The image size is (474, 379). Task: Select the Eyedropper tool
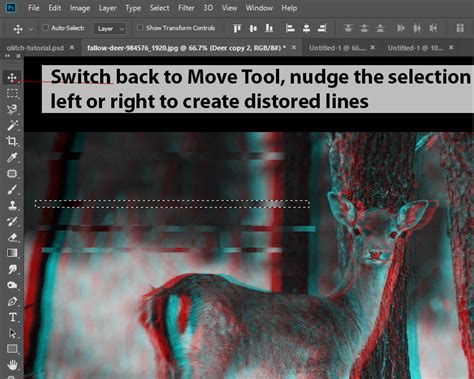tap(12, 157)
